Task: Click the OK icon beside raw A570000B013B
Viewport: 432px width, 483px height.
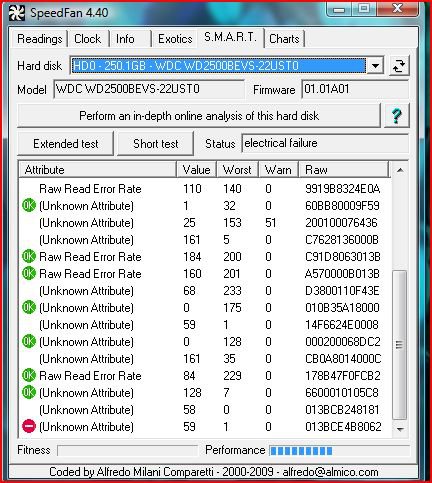Action: pos(29,274)
